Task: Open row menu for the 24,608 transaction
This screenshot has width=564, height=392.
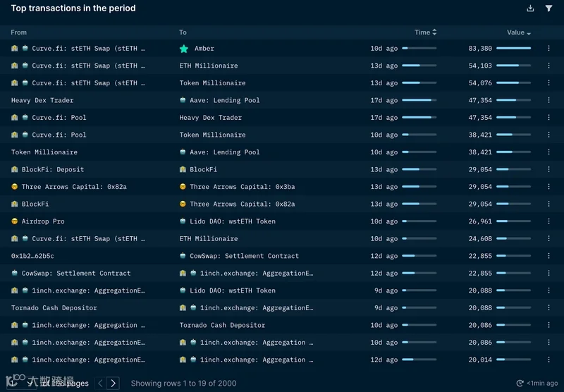Action: tap(548, 238)
